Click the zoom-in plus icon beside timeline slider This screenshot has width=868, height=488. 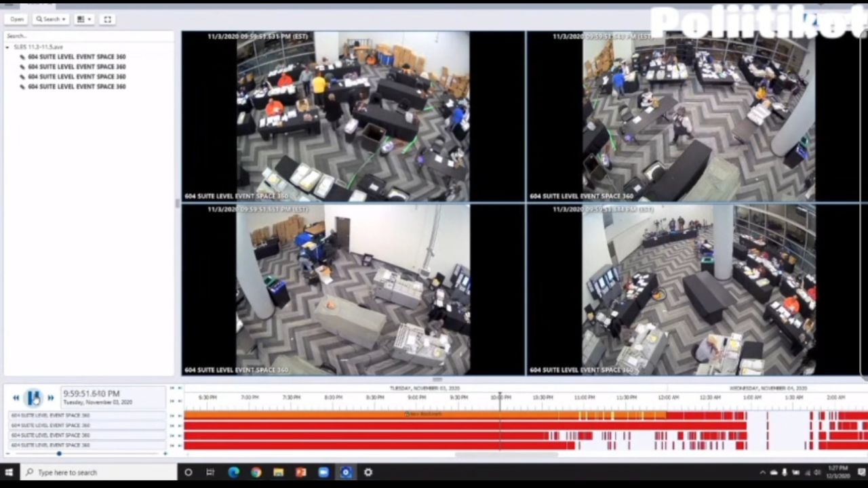tap(165, 453)
